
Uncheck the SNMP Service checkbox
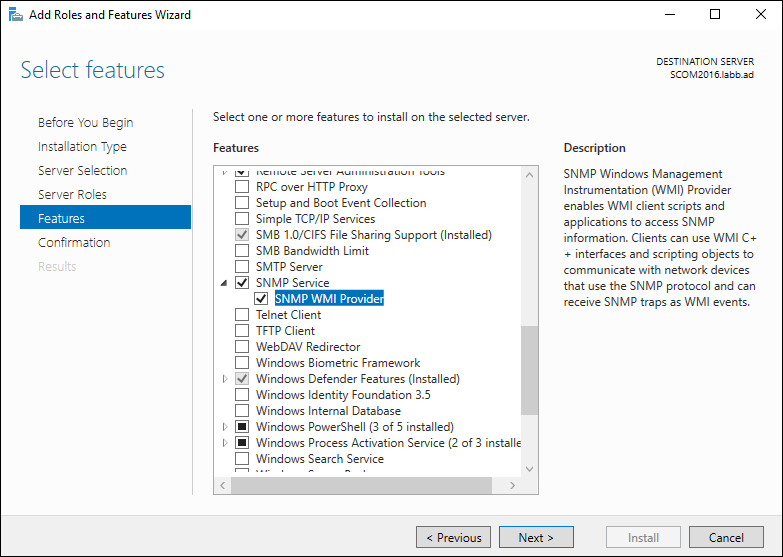(242, 283)
